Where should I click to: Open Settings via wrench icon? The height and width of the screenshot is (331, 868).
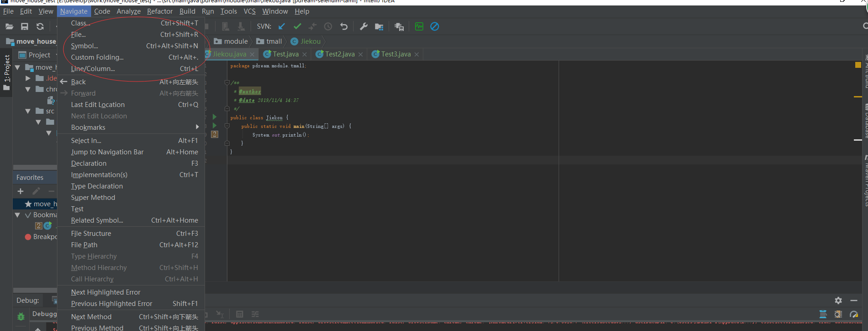[364, 26]
